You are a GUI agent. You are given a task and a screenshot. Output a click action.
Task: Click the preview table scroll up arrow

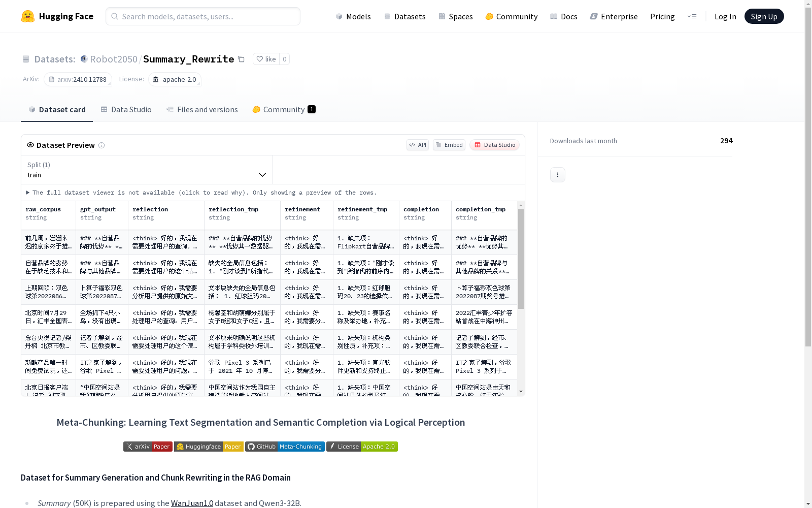(521, 205)
